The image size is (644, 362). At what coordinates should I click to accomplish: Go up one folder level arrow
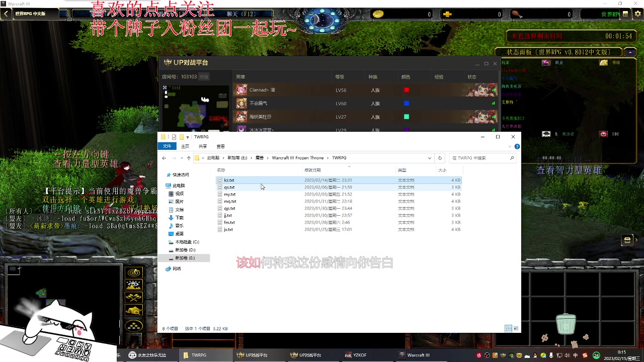pyautogui.click(x=189, y=158)
